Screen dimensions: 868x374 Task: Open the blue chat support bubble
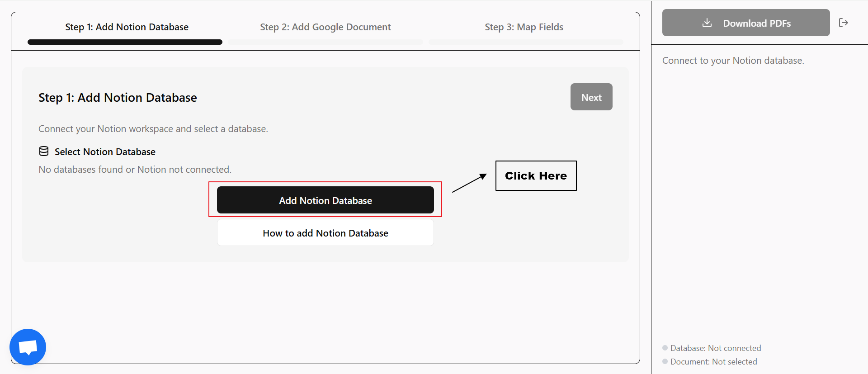coord(28,347)
